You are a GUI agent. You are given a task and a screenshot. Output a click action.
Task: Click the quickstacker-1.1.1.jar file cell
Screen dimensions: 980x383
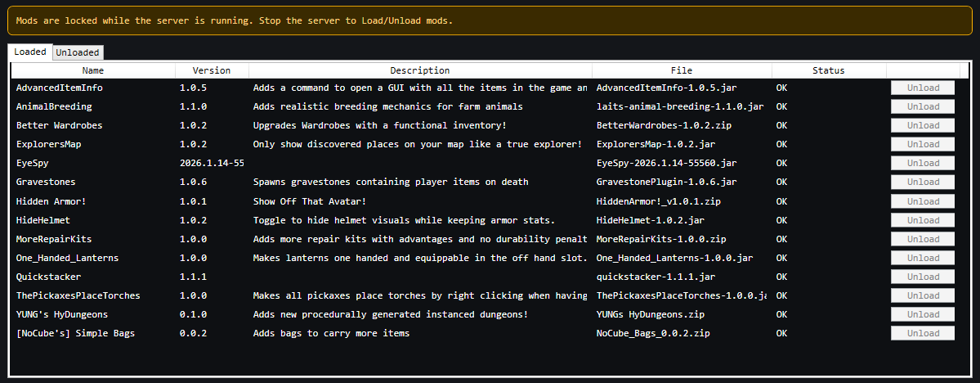tap(656, 277)
